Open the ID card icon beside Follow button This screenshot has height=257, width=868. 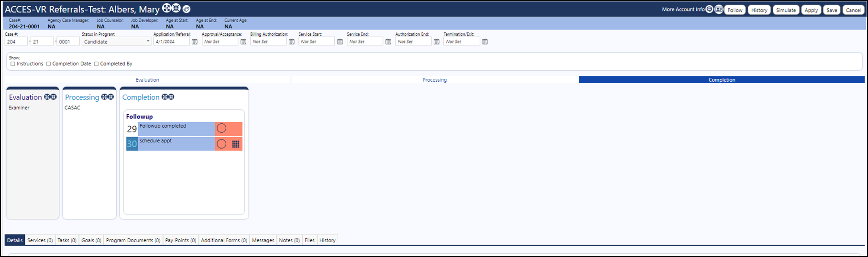[x=719, y=10]
